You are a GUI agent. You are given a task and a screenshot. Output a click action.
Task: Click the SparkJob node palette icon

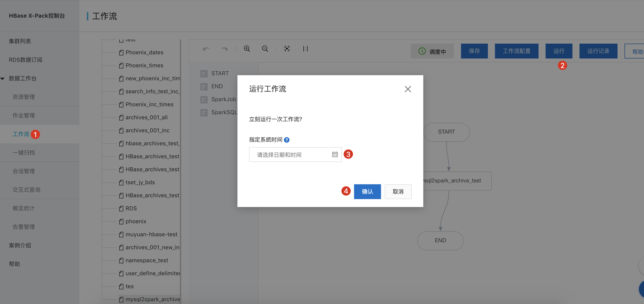coord(204,99)
